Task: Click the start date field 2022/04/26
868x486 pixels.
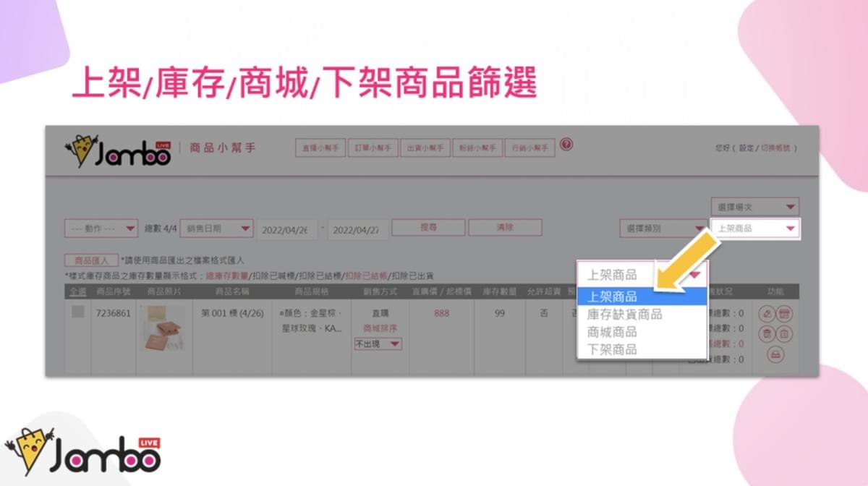Action: pos(288,230)
